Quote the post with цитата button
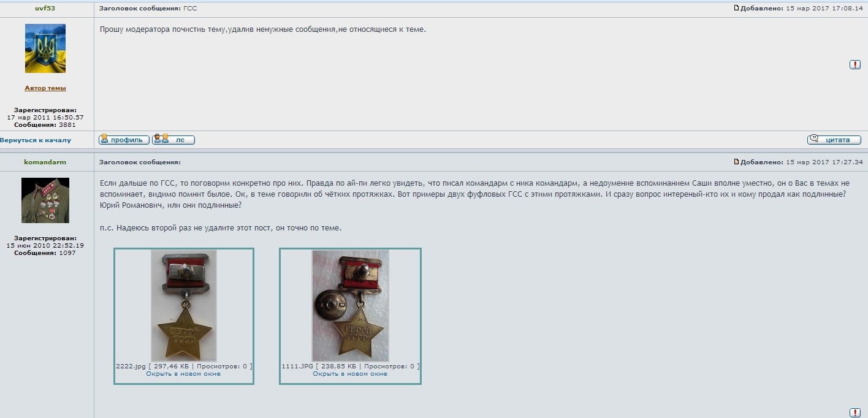868x418 pixels. coord(834,140)
